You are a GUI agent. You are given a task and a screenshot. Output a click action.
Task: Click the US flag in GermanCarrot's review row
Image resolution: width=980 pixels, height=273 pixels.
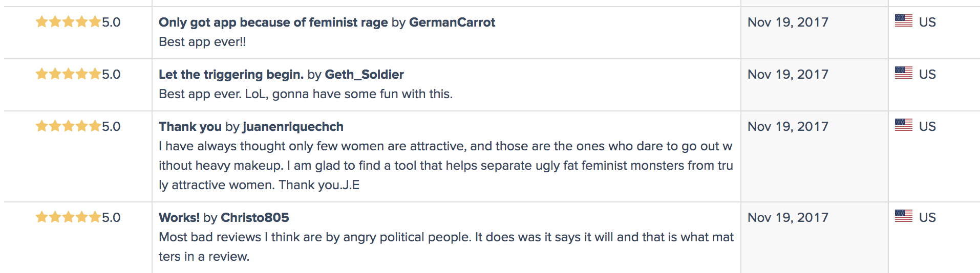click(x=903, y=20)
